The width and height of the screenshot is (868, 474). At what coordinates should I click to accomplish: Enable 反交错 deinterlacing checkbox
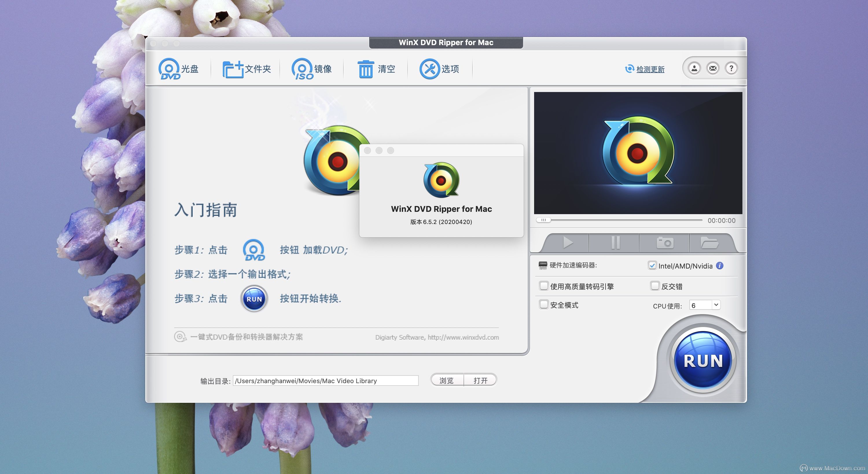pos(654,286)
